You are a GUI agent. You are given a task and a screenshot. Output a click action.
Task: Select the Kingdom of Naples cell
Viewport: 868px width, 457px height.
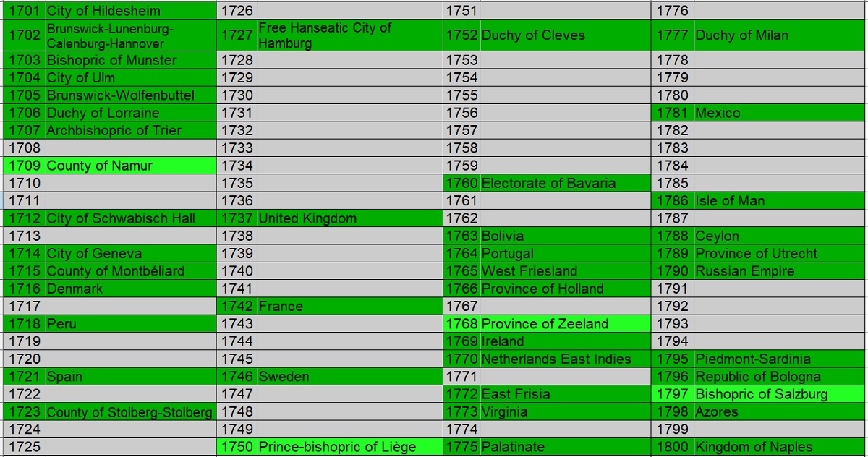click(780, 447)
